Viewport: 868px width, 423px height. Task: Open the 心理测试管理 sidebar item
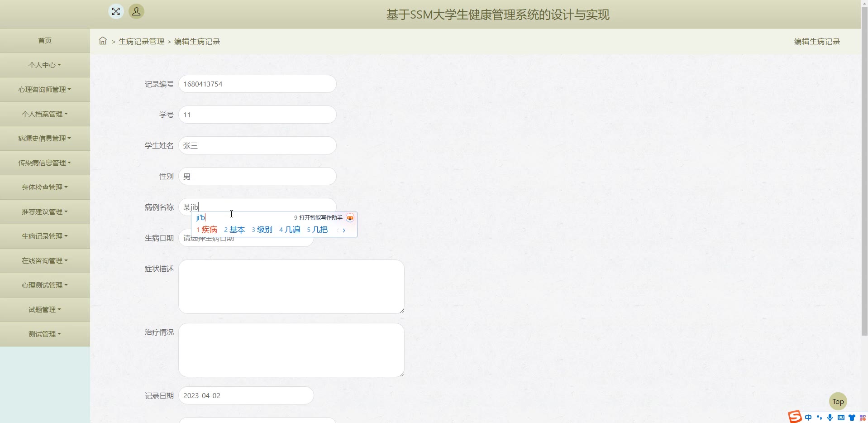click(45, 285)
